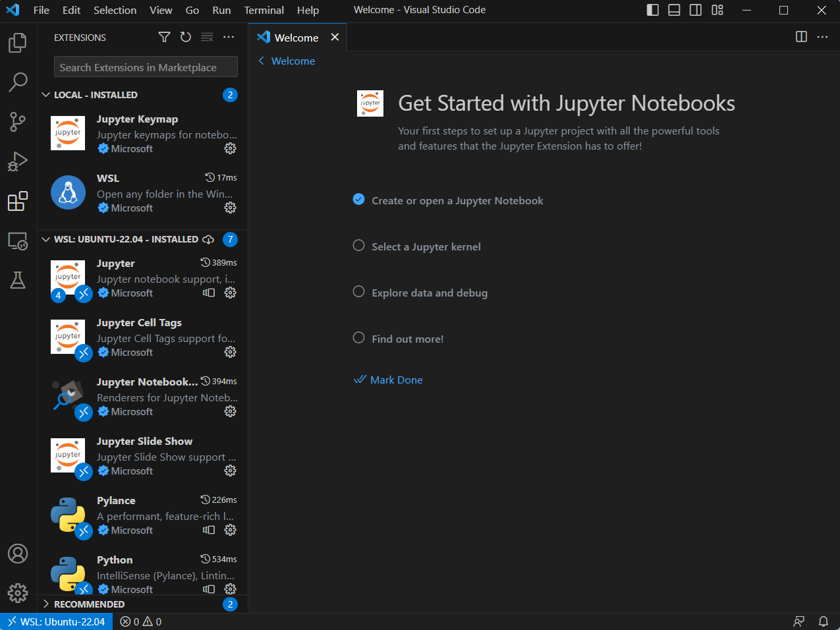Refresh the extensions list

[186, 38]
